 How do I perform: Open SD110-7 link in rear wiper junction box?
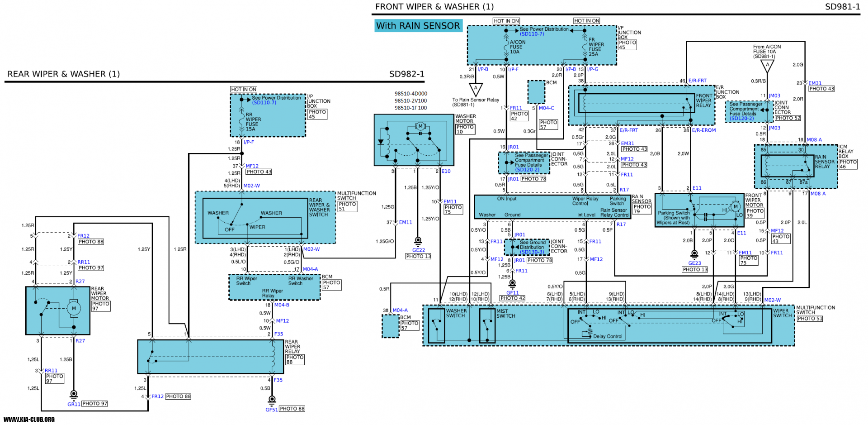[x=264, y=103]
